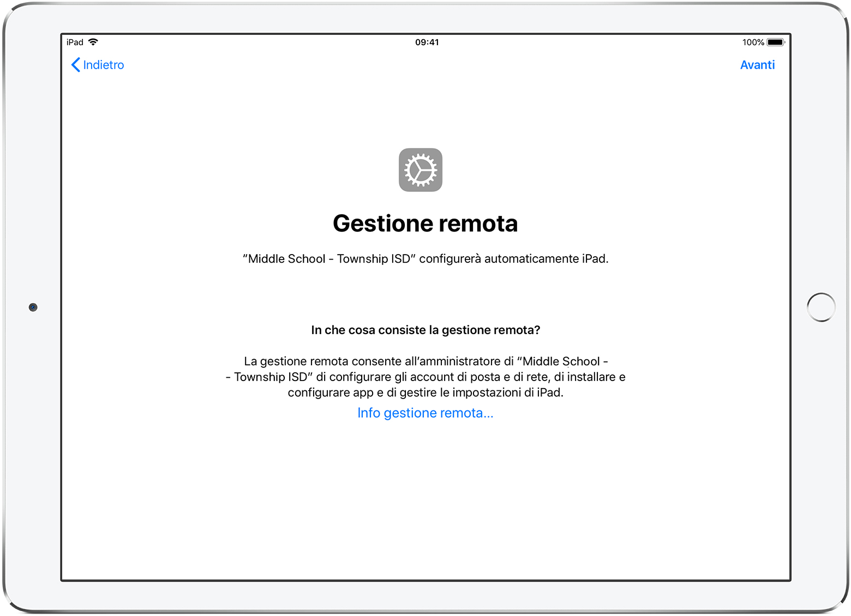This screenshot has width=851, height=616.
Task: Tap the iPad carrier label
Action: click(x=75, y=42)
